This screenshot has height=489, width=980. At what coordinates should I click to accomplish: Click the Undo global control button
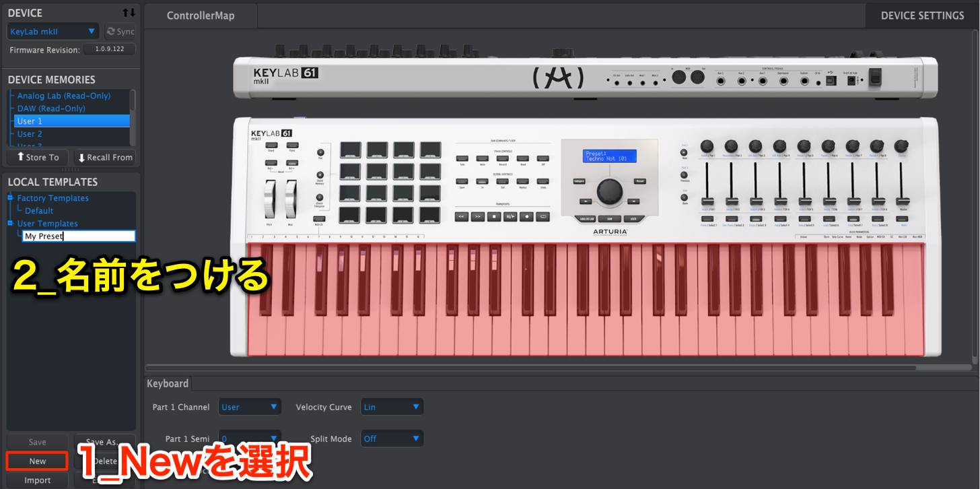543,181
